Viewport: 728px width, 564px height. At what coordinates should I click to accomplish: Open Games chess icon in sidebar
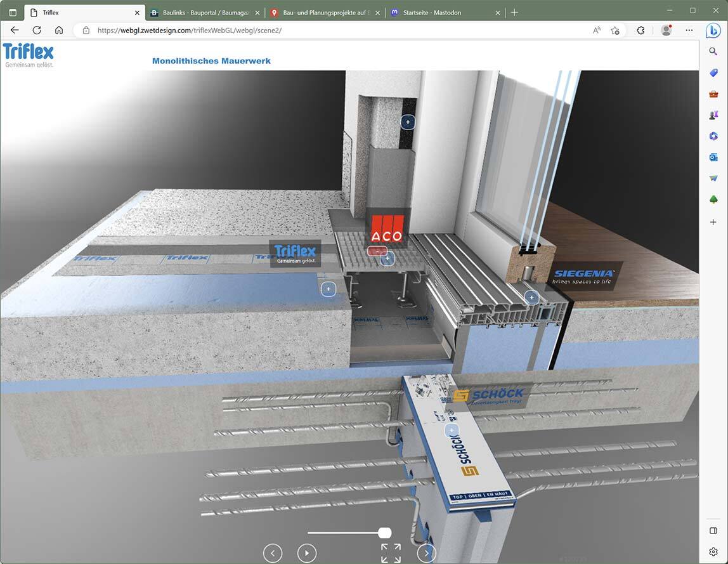713,115
